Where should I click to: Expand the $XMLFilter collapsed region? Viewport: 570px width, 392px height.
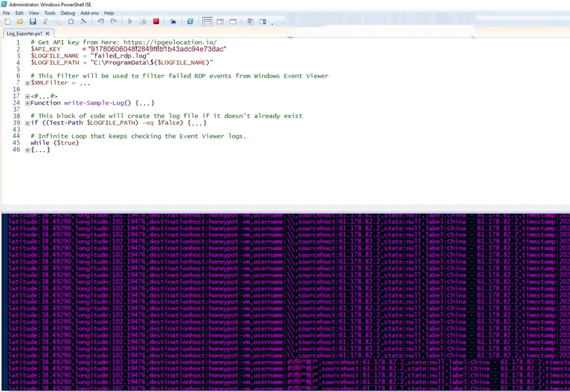(x=27, y=83)
